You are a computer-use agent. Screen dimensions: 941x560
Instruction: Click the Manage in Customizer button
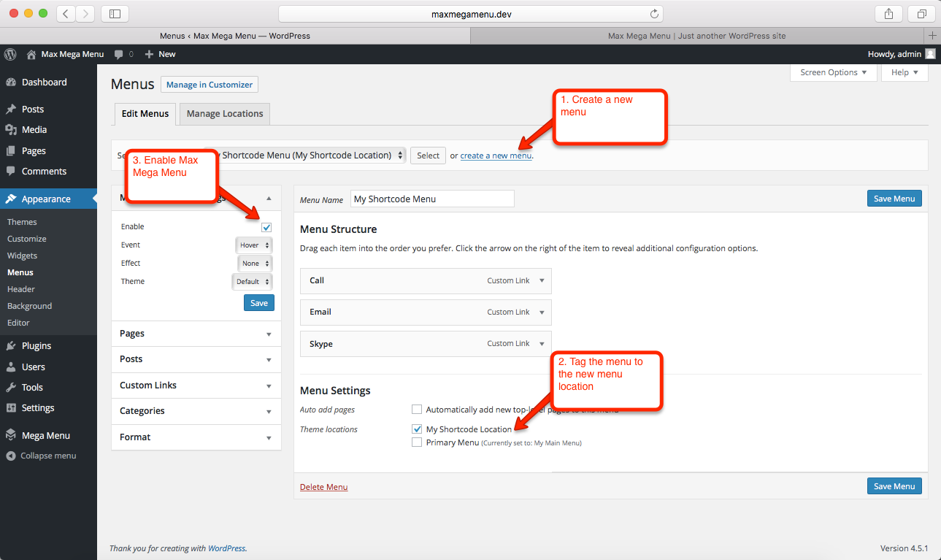click(210, 85)
